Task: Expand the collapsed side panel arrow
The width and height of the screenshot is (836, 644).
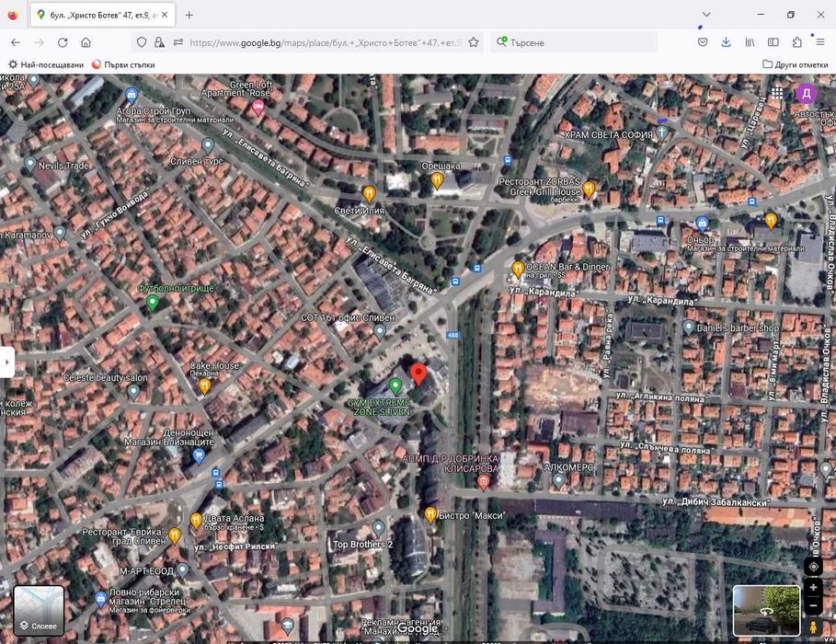Action: (x=7, y=362)
